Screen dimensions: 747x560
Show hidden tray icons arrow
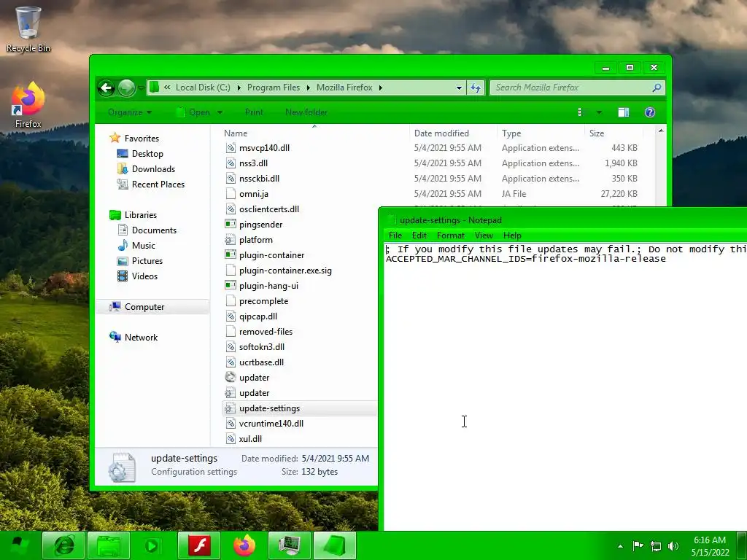[x=620, y=546]
